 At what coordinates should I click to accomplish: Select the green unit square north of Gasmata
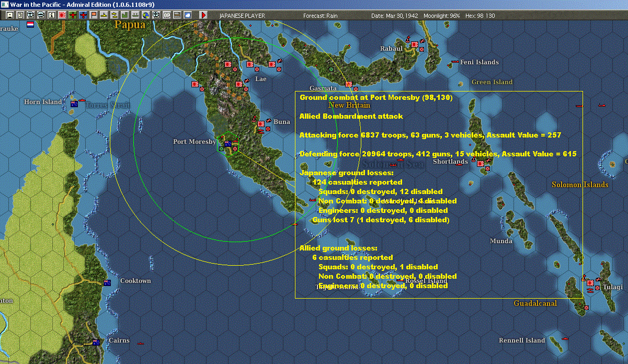(x=331, y=69)
